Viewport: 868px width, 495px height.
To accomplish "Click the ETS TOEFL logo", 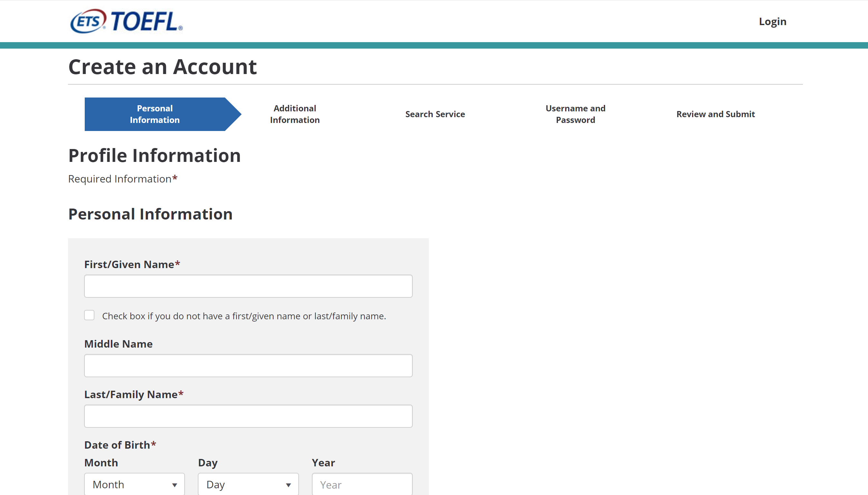I will coord(126,22).
